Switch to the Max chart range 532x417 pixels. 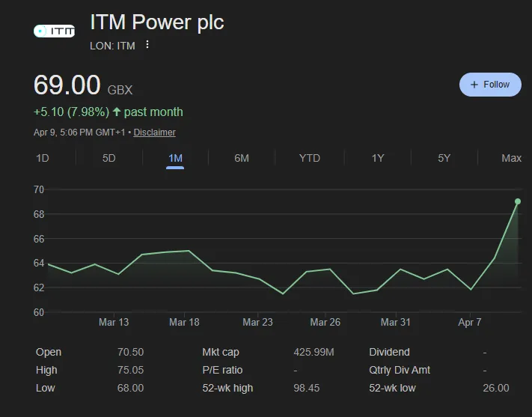(x=511, y=158)
